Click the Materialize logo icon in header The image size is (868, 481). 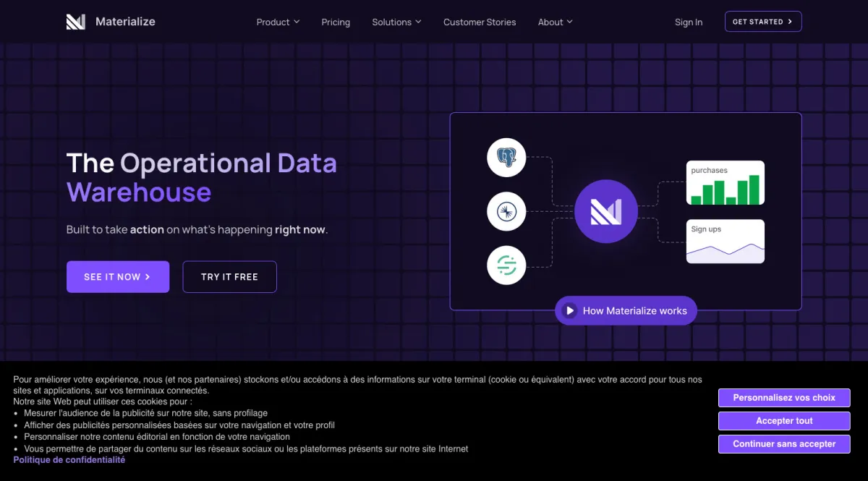(76, 22)
